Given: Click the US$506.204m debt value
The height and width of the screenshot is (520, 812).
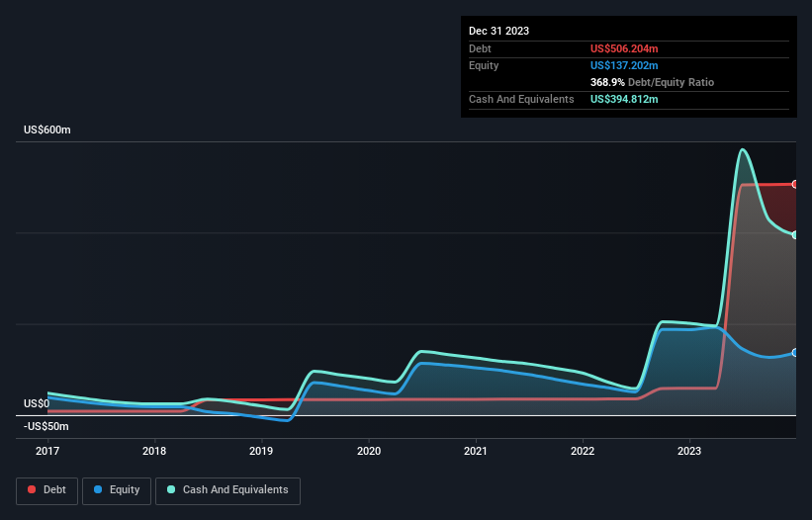Looking at the screenshot, I should 624,48.
